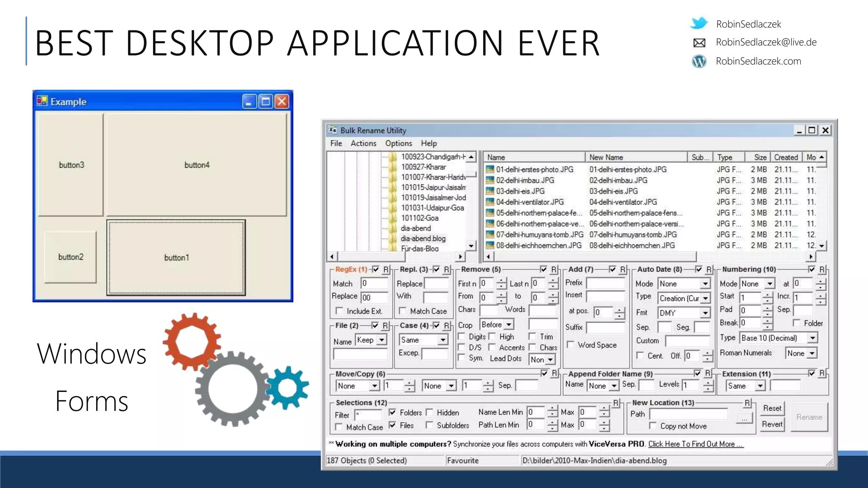Click the Twitter bird icon
Screen dimensions: 868x488
pos(699,23)
